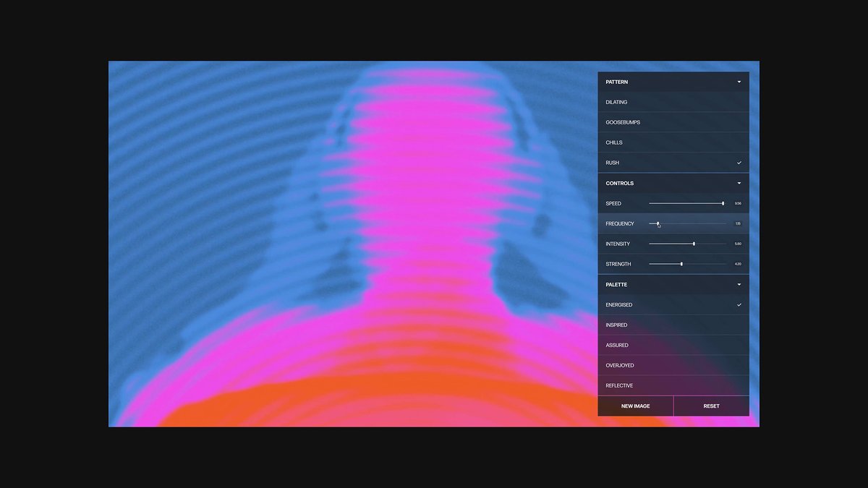
Task: Click the Frequency slider track
Action: pos(687,223)
